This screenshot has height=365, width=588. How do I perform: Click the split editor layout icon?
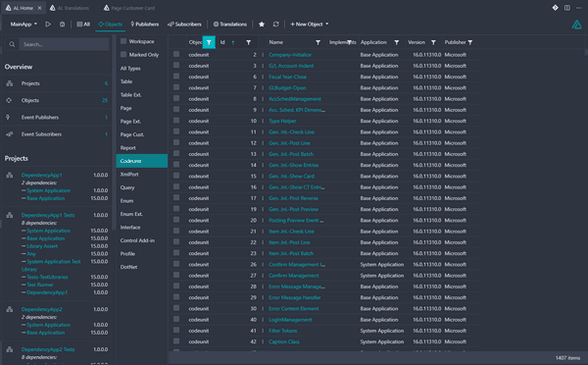point(567,8)
